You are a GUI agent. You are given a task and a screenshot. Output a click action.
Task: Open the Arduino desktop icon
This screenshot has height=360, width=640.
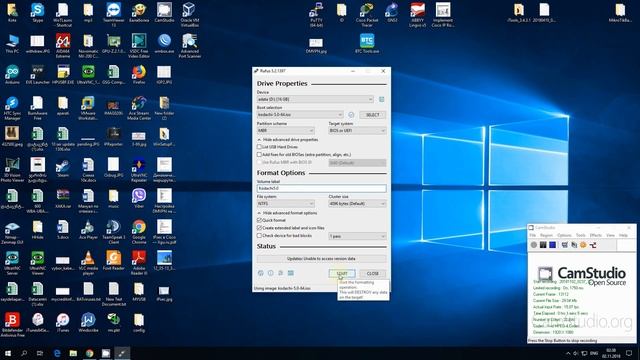pyautogui.click(x=12, y=74)
